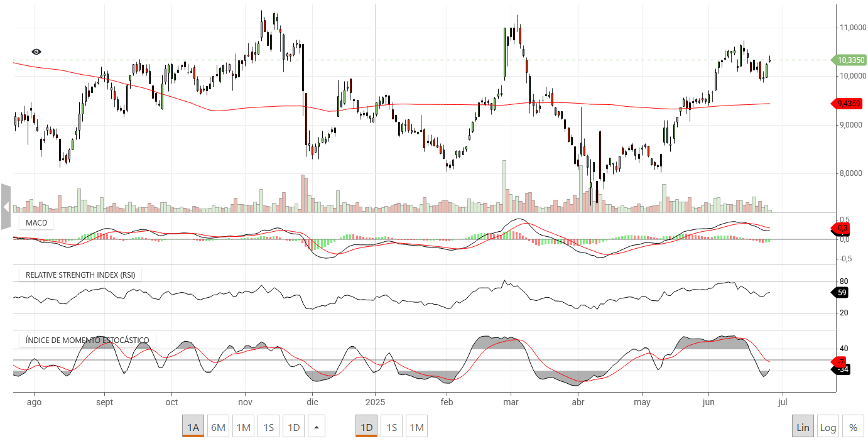Image resolution: width=868 pixels, height=441 pixels.
Task: Click the 2025 label on time axis
Action: (x=375, y=402)
